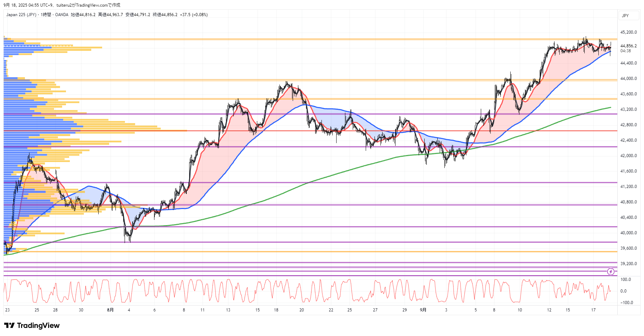Click the TradingView wordmark text
Viewport: 644px width, 336px height.
coord(38,325)
